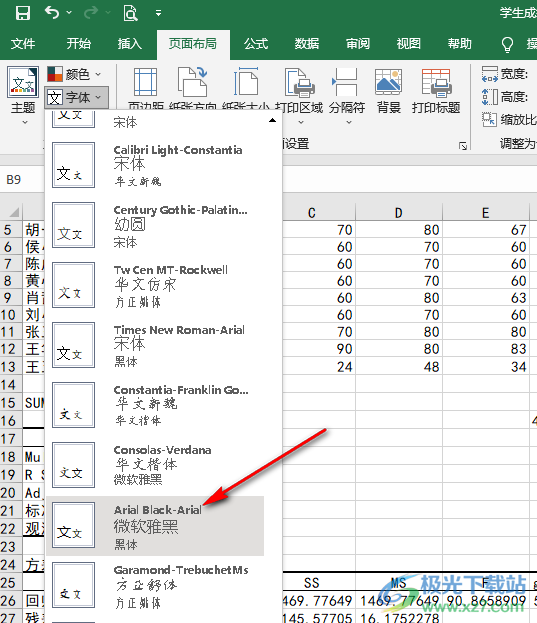The height and width of the screenshot is (623, 537).
Task: Choose Constantia-Franklin Gothic font theme
Action: (x=155, y=405)
